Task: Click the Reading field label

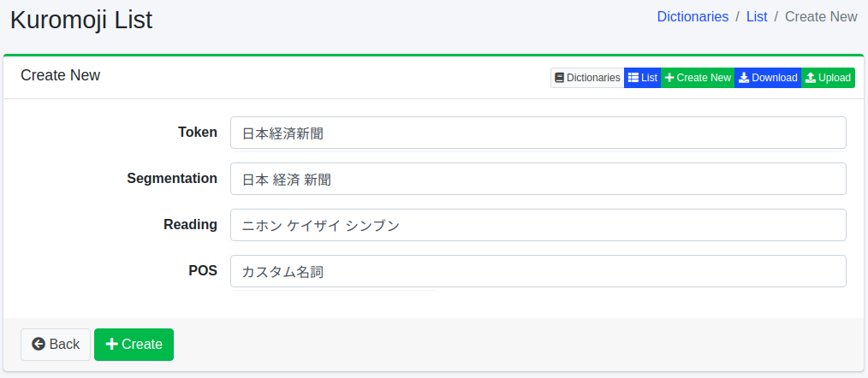Action: pyautogui.click(x=190, y=225)
